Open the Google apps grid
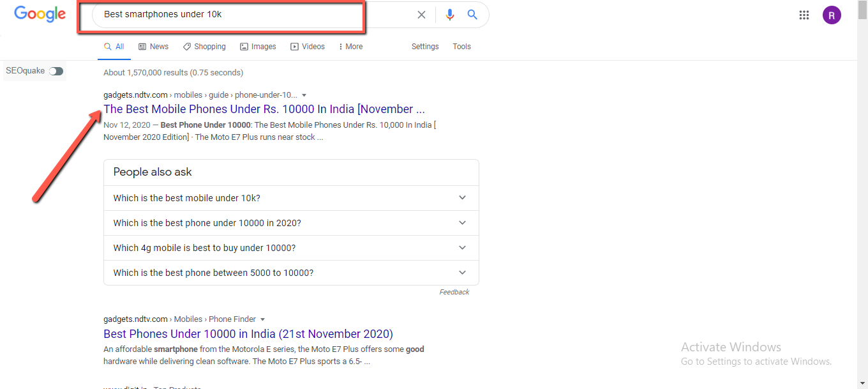868x389 pixels. pyautogui.click(x=804, y=14)
